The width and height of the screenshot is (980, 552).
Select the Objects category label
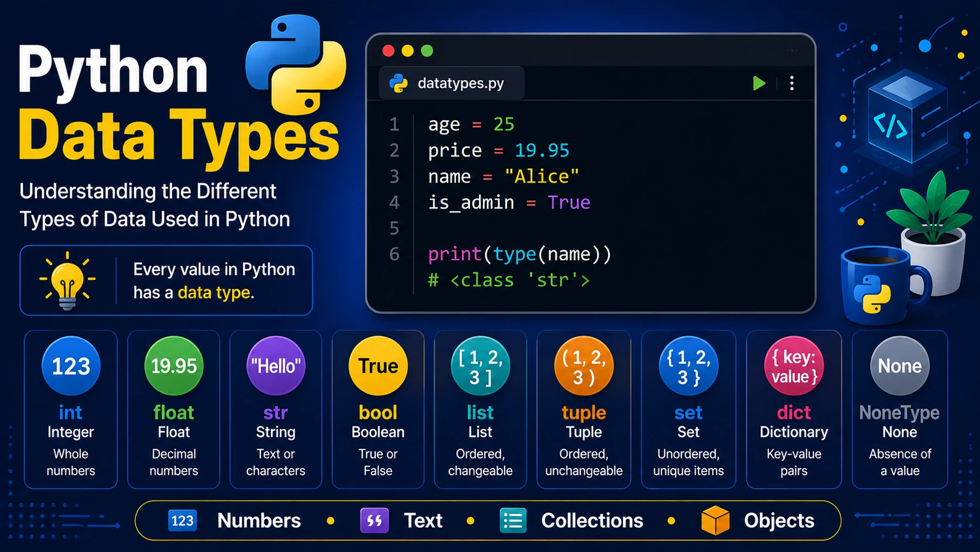coord(779,521)
